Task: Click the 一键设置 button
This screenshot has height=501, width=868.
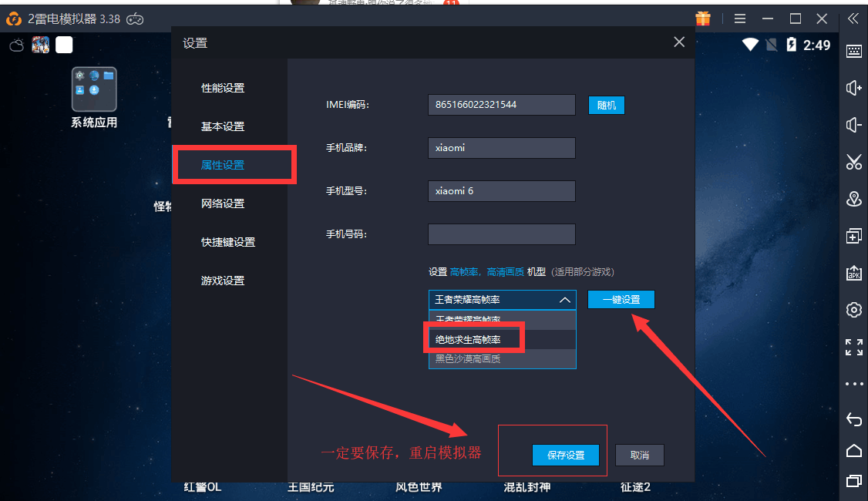Action: 621,300
